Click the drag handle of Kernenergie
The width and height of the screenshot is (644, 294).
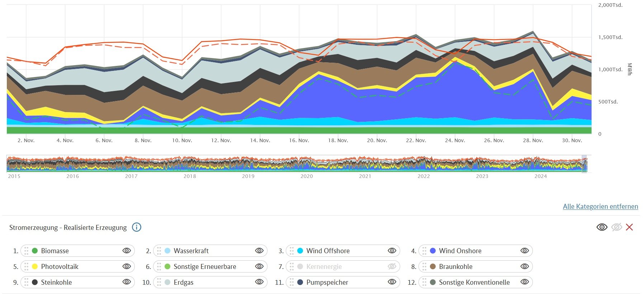tap(292, 266)
